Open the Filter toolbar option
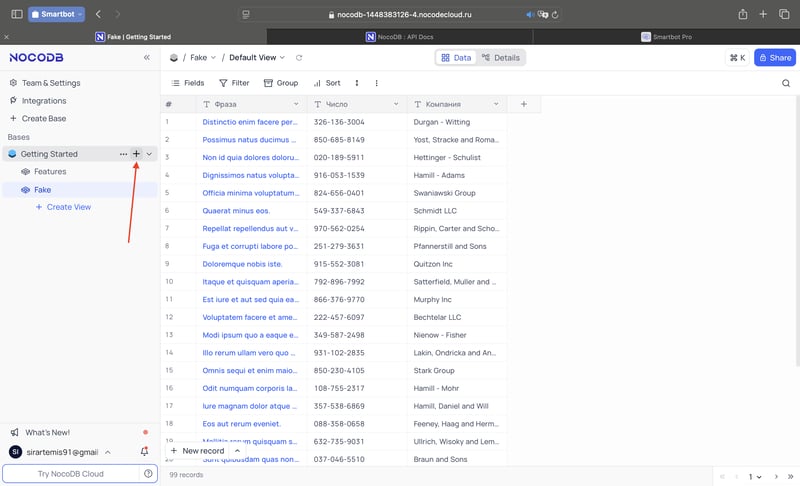This screenshot has height=486, width=800. coord(234,83)
